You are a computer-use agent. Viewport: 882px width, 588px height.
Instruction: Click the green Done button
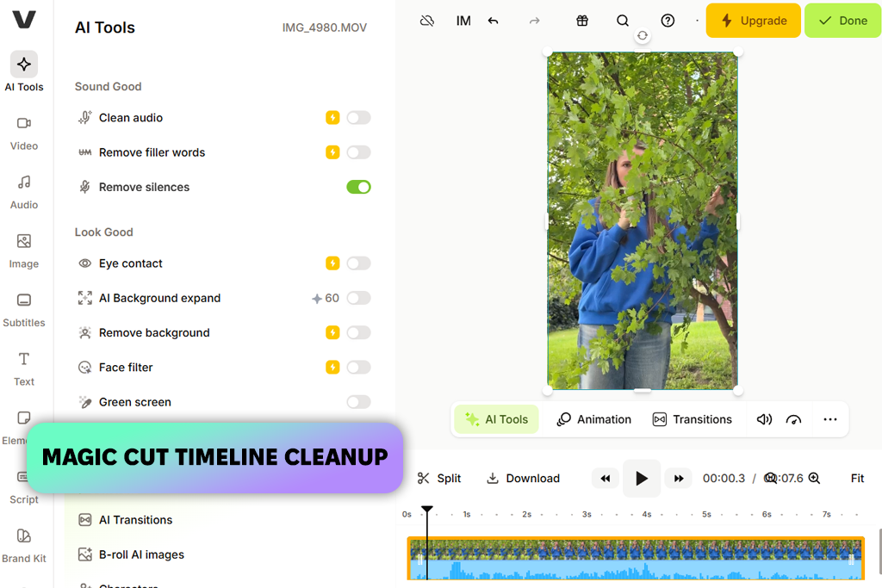coord(842,21)
